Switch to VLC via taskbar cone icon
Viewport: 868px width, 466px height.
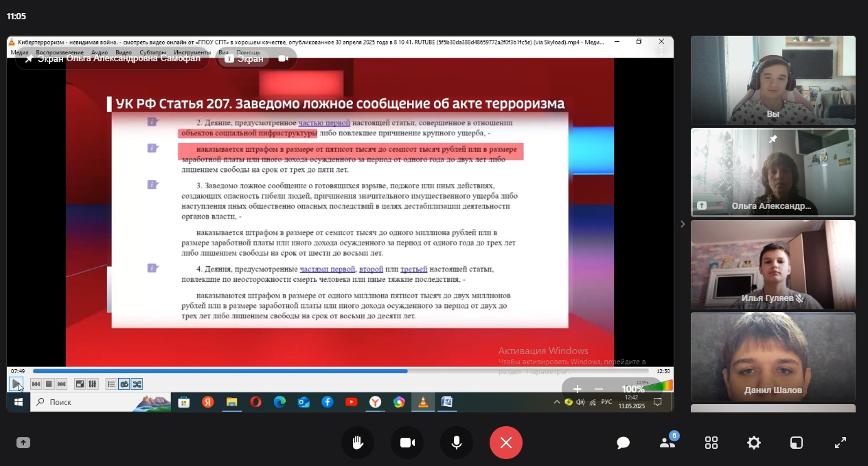(x=423, y=402)
